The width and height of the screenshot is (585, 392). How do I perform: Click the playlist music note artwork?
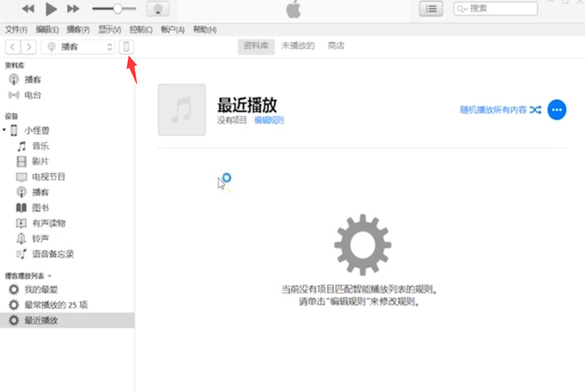[182, 109]
